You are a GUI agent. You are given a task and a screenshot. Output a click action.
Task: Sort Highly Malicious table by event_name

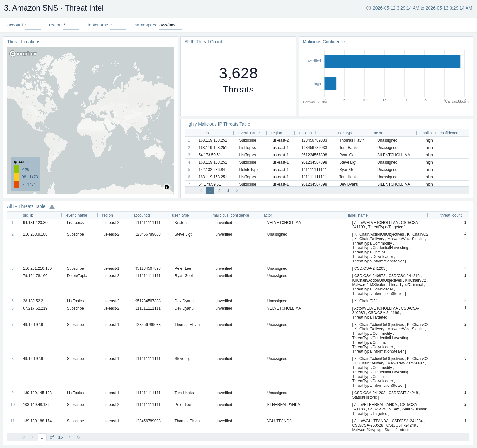pos(249,133)
